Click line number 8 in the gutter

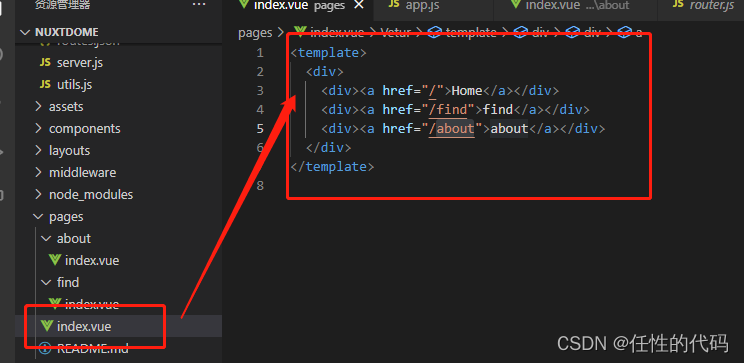pos(260,186)
